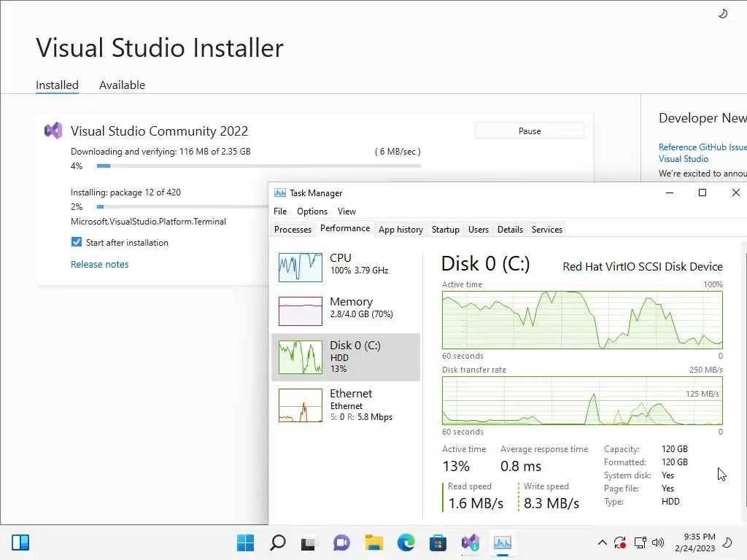Uncheck Start after installation checkbox
This screenshot has width=747, height=560.
[76, 242]
